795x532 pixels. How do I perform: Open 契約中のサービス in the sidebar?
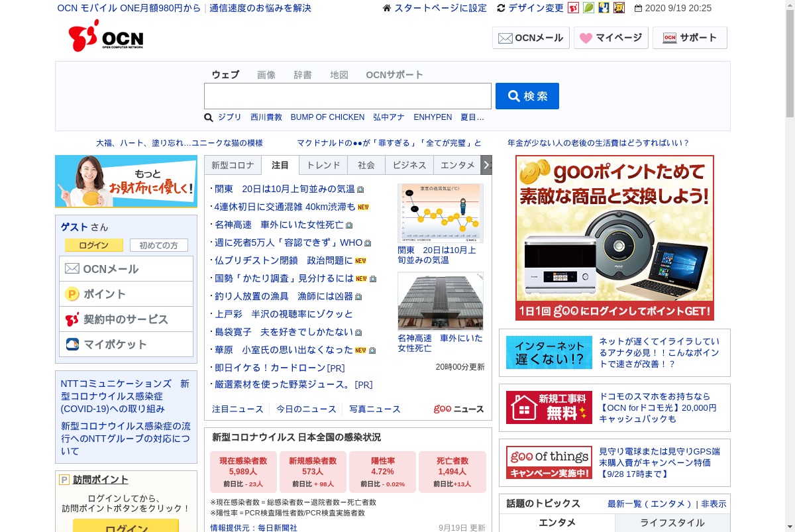point(126,319)
